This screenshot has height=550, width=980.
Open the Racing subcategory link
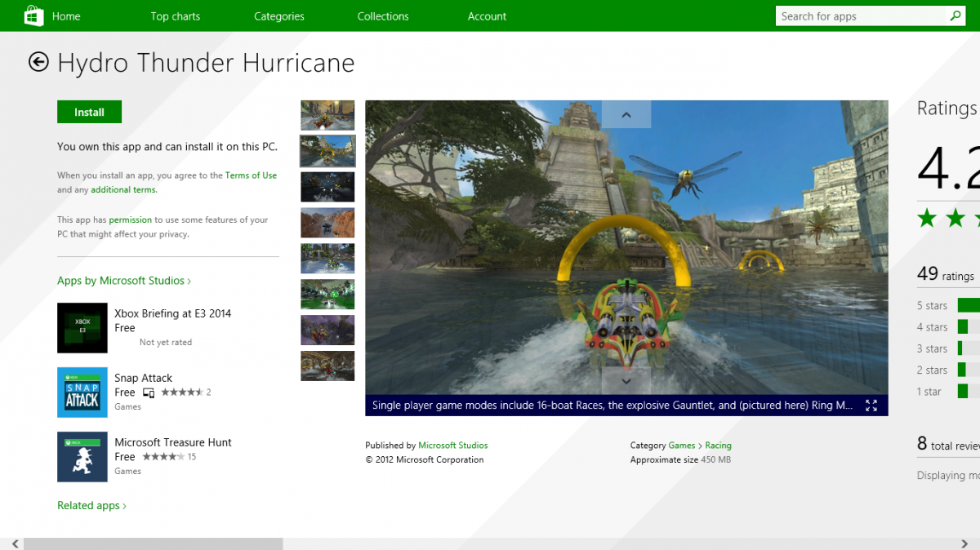coord(719,446)
